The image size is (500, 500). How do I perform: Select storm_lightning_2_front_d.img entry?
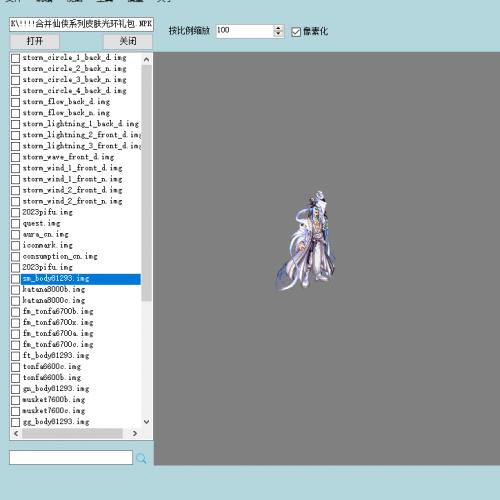(81, 135)
